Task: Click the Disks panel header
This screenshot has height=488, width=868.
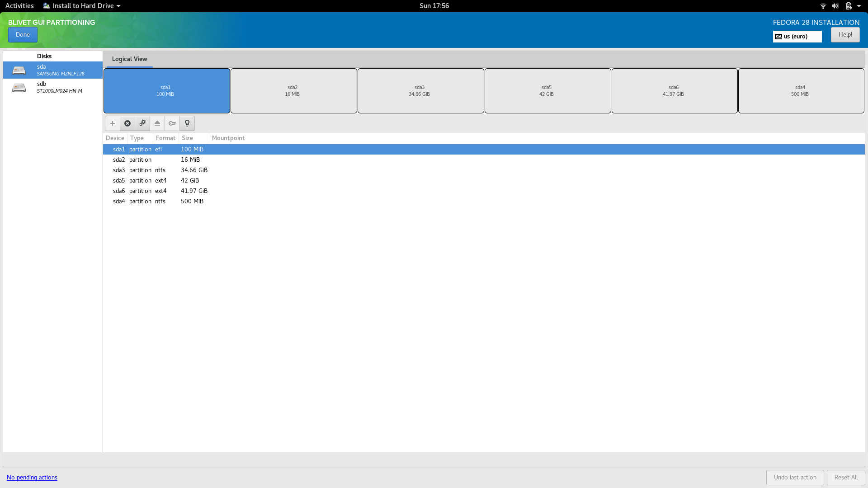Action: [x=44, y=56]
